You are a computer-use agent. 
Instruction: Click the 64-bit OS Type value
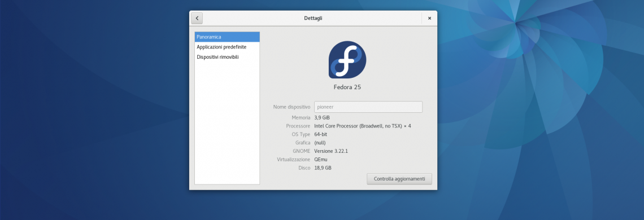coord(321,134)
